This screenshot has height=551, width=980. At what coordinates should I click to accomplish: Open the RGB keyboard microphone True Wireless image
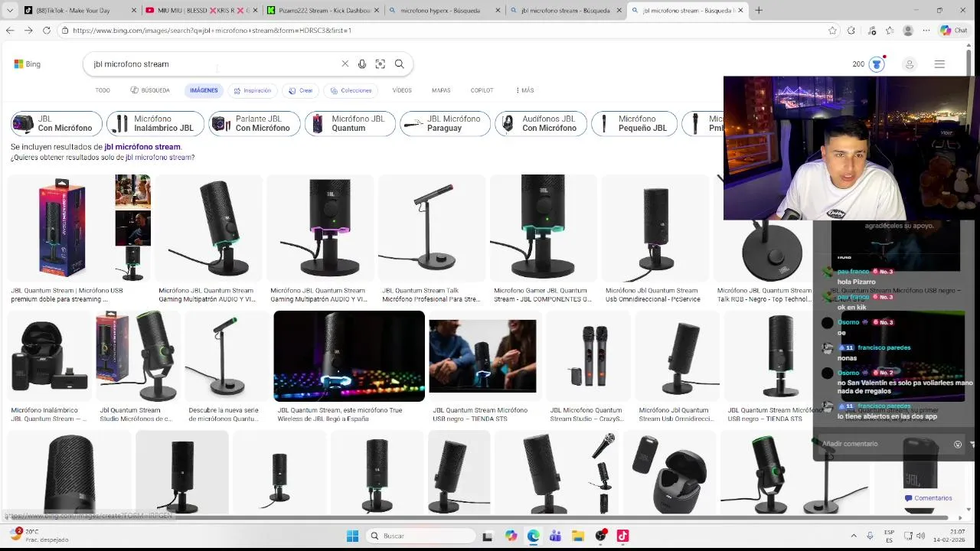(x=349, y=356)
